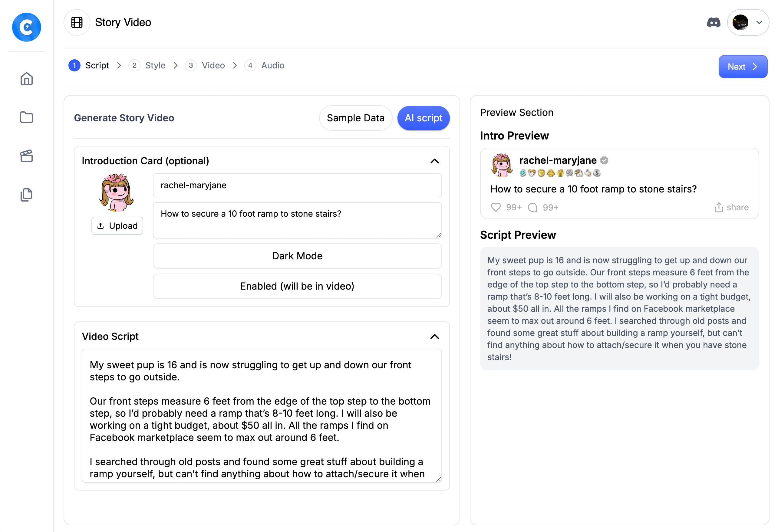This screenshot has width=778, height=532.
Task: Click the Next button
Action: click(x=743, y=67)
